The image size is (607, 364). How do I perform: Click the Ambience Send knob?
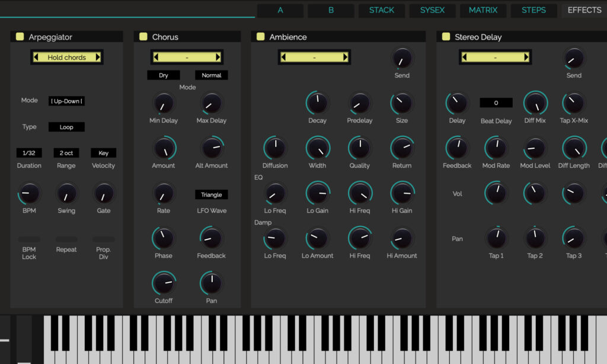(x=402, y=59)
